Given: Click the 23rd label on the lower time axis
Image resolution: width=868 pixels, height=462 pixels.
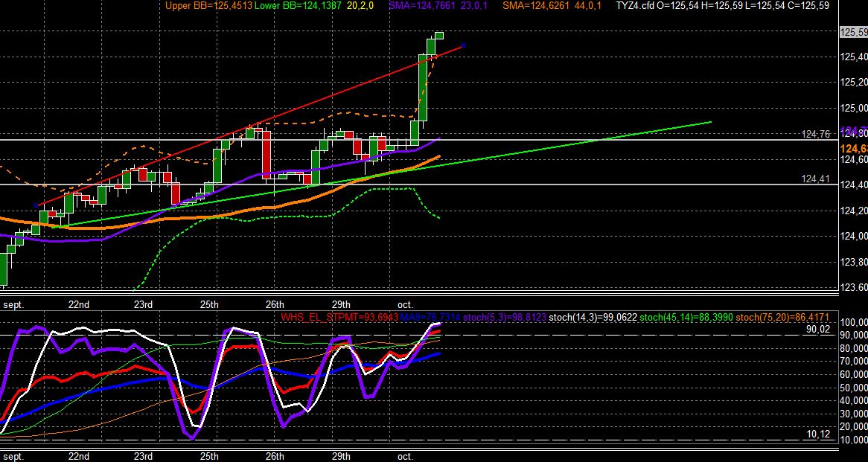Looking at the screenshot, I should [x=143, y=457].
